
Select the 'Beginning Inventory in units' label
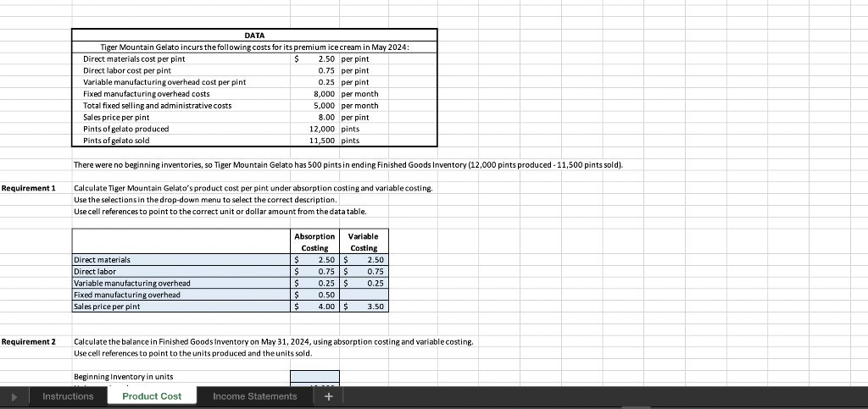click(x=124, y=376)
